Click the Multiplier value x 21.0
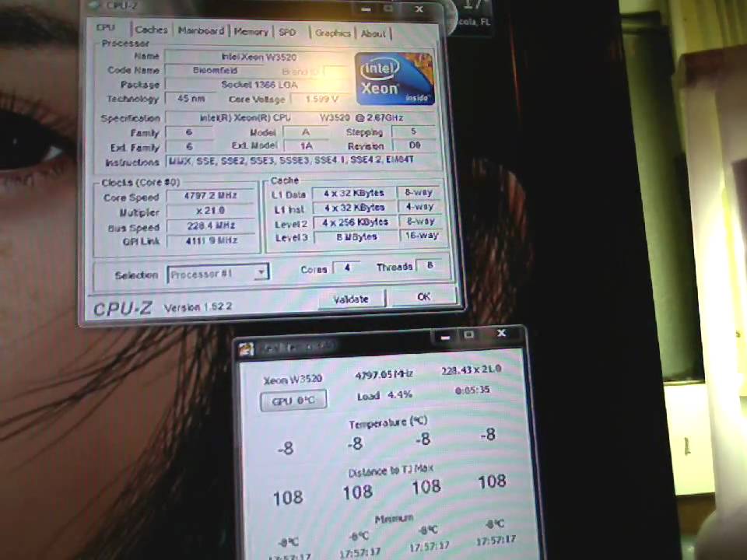The image size is (747, 560). point(211,211)
